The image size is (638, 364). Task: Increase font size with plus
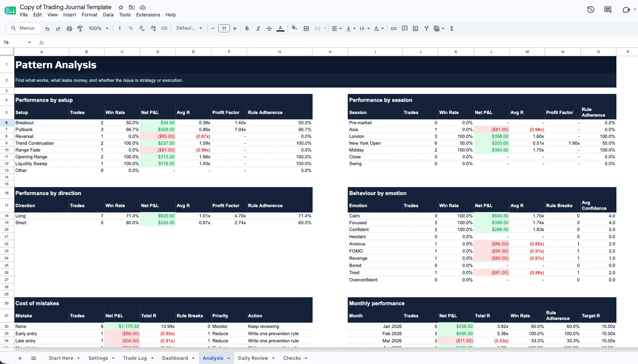[235, 29]
